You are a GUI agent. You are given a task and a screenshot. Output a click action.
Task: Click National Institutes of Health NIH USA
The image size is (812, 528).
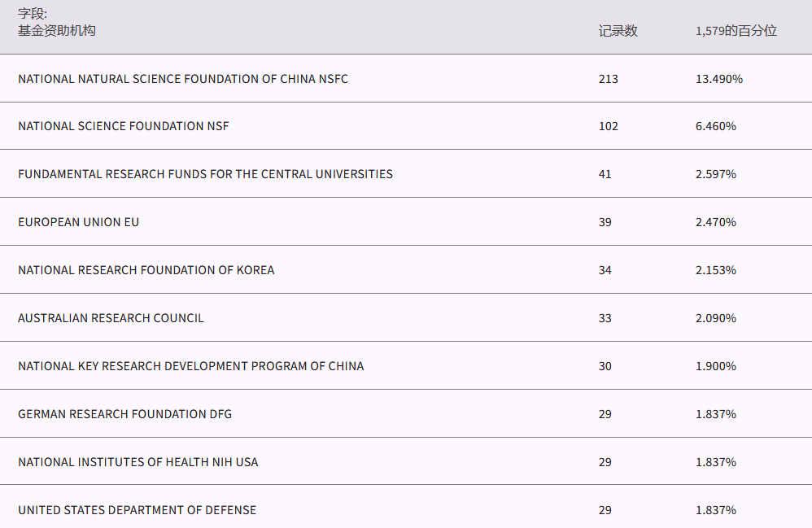pyautogui.click(x=138, y=462)
